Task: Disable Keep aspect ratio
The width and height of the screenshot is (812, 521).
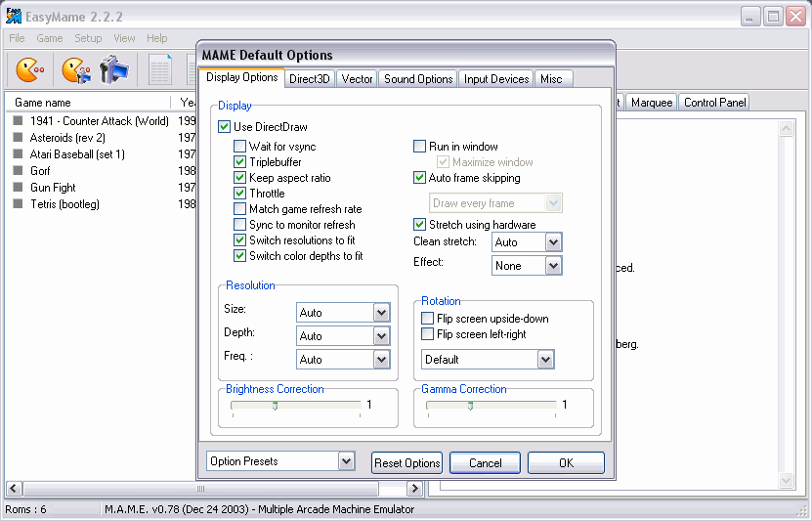Action: [239, 178]
